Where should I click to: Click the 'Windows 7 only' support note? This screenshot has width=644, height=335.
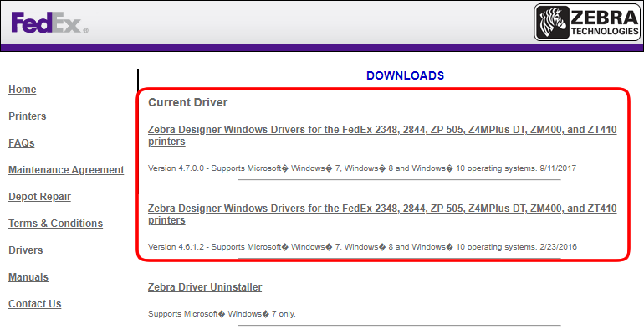222,314
